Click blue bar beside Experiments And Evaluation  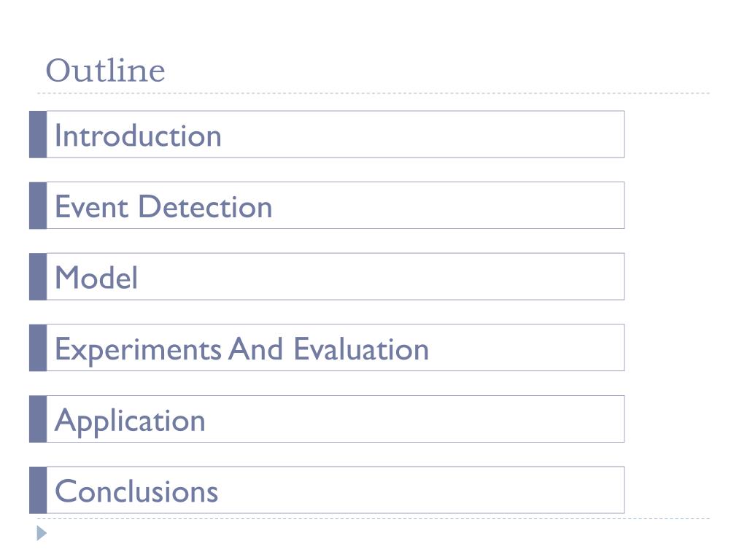tap(38, 348)
